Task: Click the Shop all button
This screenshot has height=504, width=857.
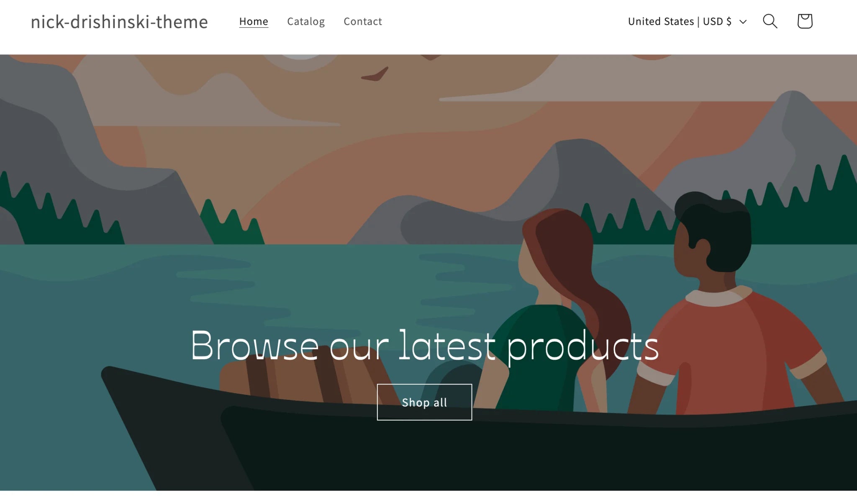Action: [424, 402]
